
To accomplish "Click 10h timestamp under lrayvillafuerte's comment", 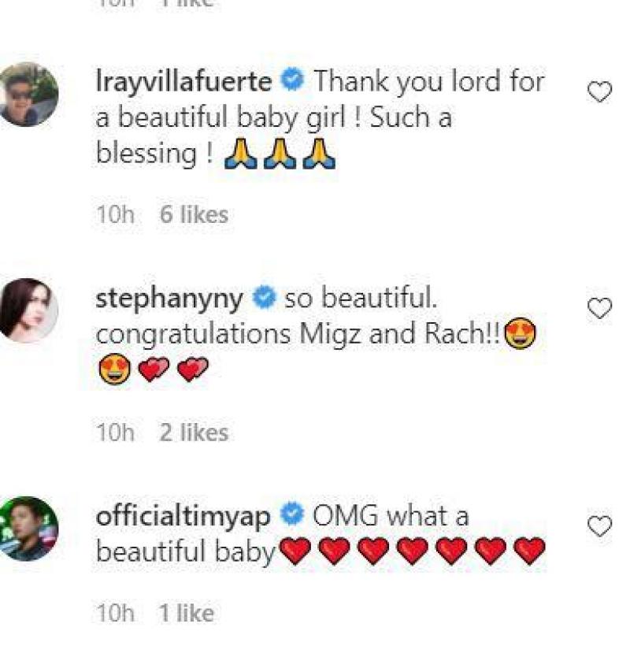I will (115, 215).
